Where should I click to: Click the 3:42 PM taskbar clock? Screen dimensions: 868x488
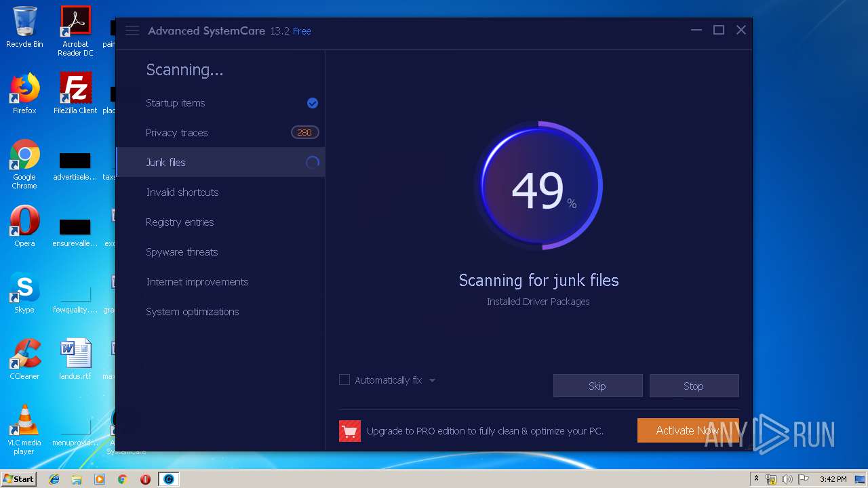(833, 479)
